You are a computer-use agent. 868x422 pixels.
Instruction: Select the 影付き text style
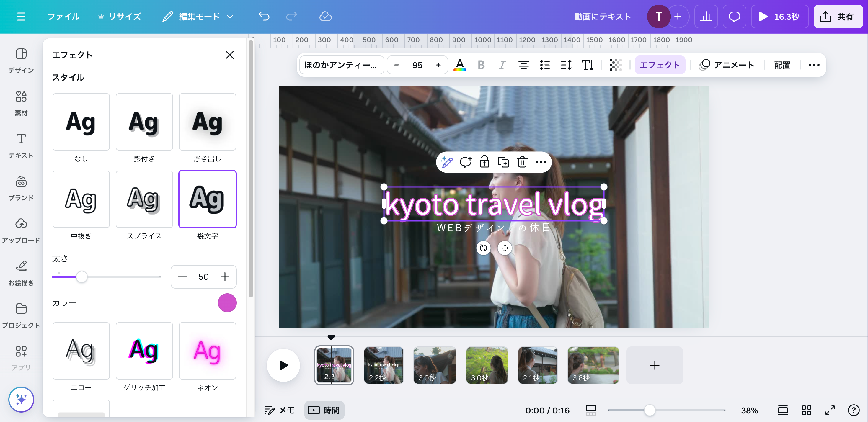coord(144,122)
